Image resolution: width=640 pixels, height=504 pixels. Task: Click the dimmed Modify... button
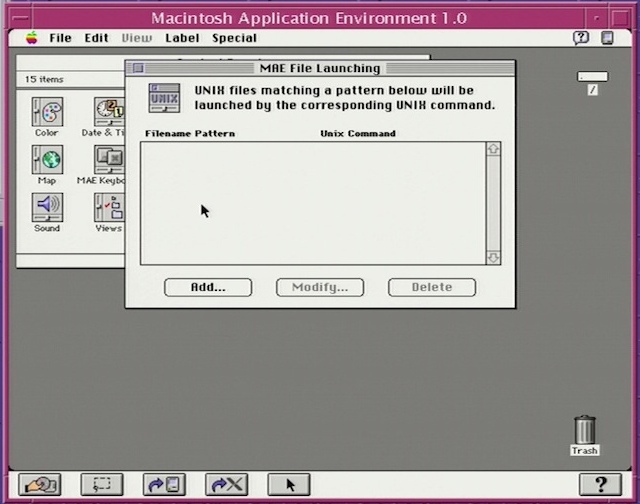pyautogui.click(x=320, y=287)
